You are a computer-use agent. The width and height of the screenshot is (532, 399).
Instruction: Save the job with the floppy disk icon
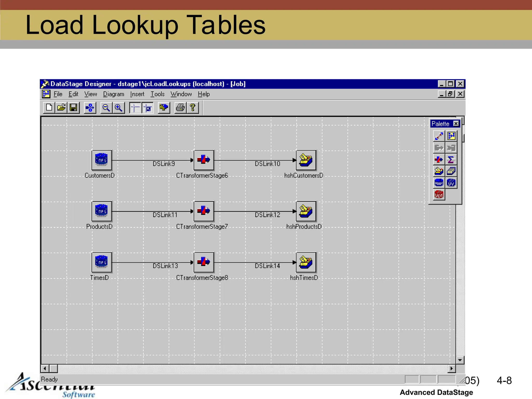[74, 108]
